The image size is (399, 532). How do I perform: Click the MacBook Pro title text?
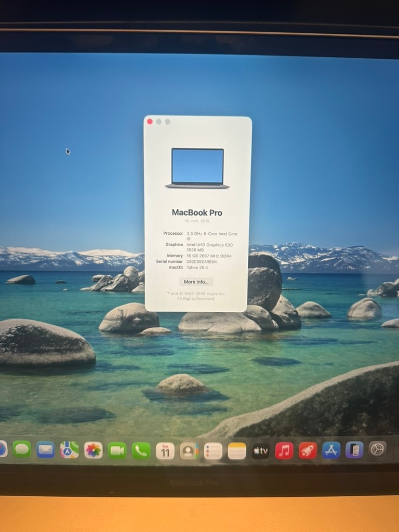(x=197, y=212)
